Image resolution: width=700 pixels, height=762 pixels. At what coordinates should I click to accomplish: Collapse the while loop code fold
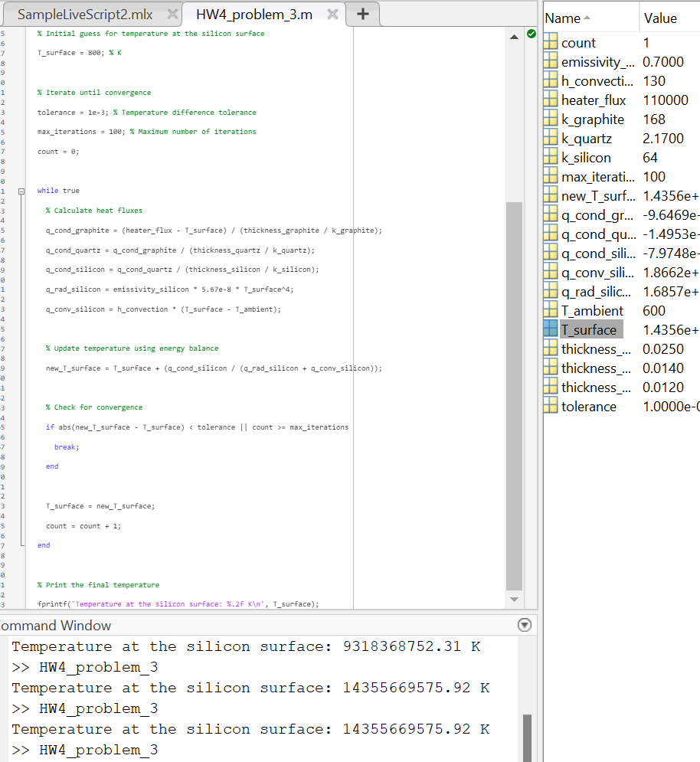pos(21,191)
